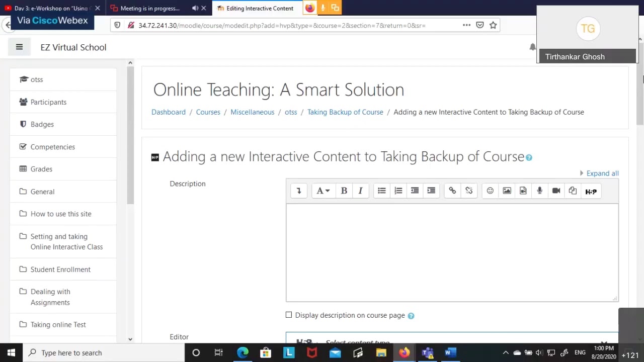Open Grades in the sidebar

click(x=41, y=169)
